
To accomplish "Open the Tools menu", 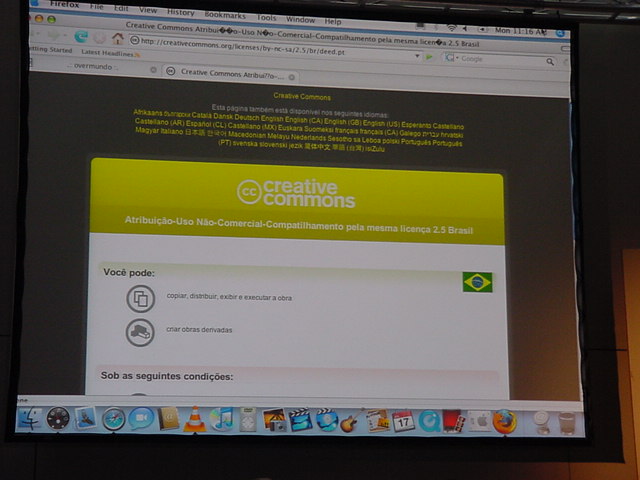I will click(x=266, y=18).
